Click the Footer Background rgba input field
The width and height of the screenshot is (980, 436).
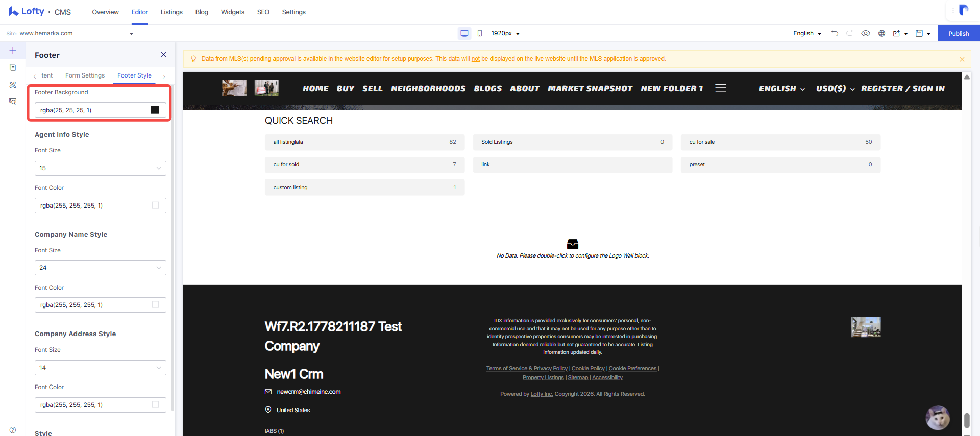point(101,110)
